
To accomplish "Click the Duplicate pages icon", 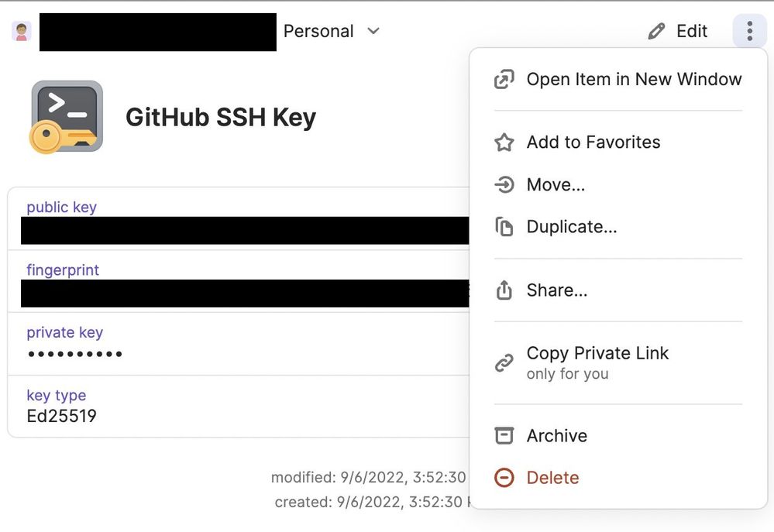I will (x=504, y=227).
